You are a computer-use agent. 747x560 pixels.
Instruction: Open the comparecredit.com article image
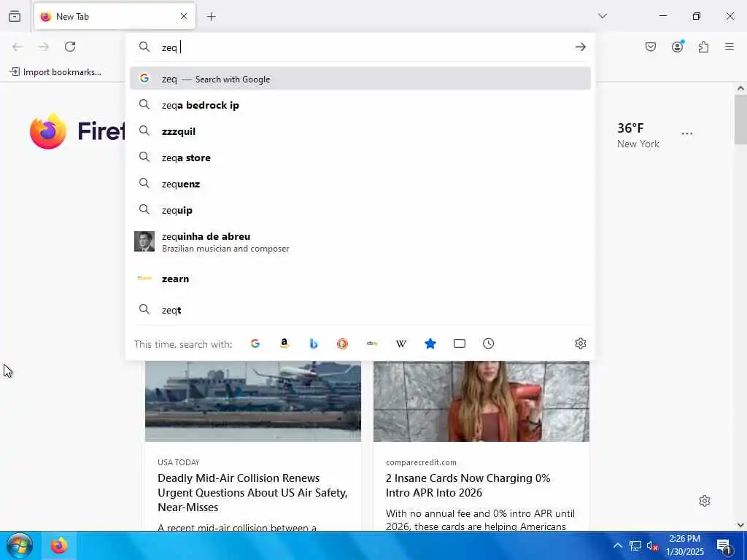coord(481,401)
